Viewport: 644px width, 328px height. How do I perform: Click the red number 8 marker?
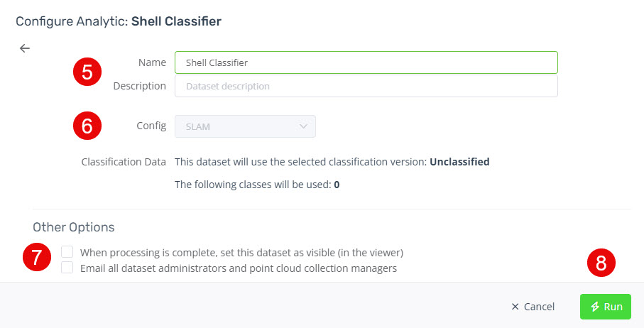tap(601, 262)
